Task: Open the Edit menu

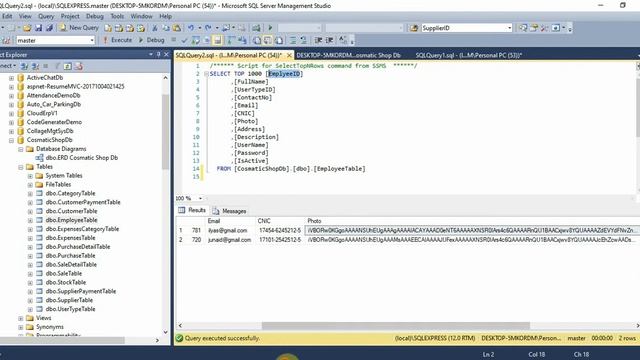Action: pos(7,16)
